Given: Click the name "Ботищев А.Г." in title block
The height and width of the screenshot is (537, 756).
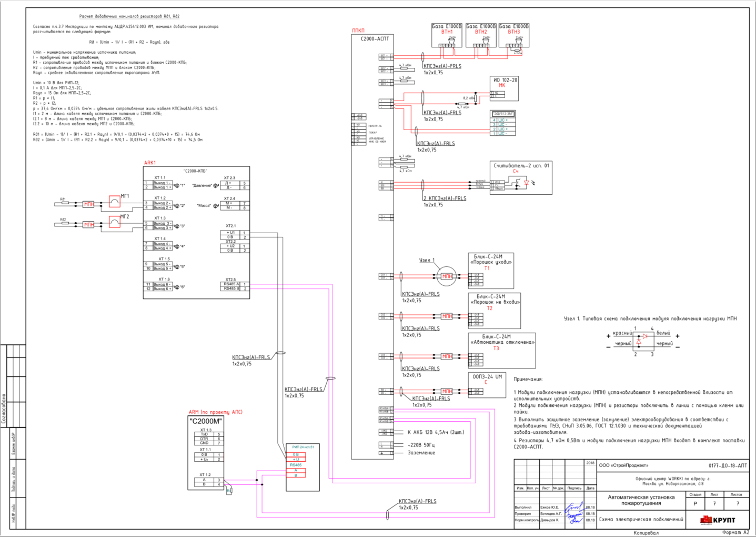Looking at the screenshot, I should click(x=551, y=514).
